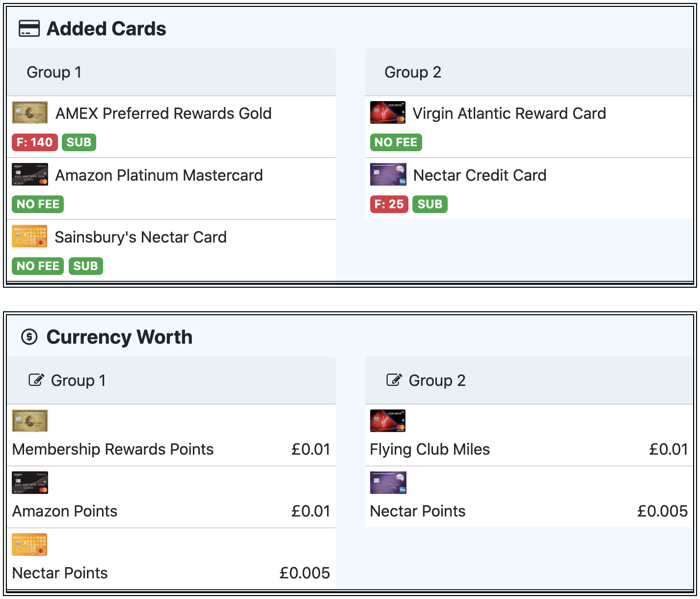700x599 pixels.
Task: Click purple Nectar Credit Card image in Group 2
Action: tap(388, 174)
